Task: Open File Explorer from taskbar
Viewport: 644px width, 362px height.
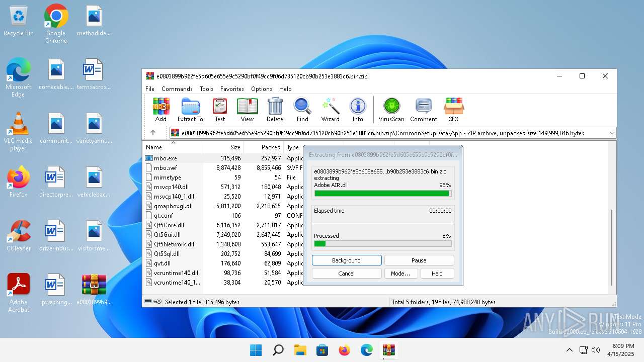Action: click(x=300, y=350)
